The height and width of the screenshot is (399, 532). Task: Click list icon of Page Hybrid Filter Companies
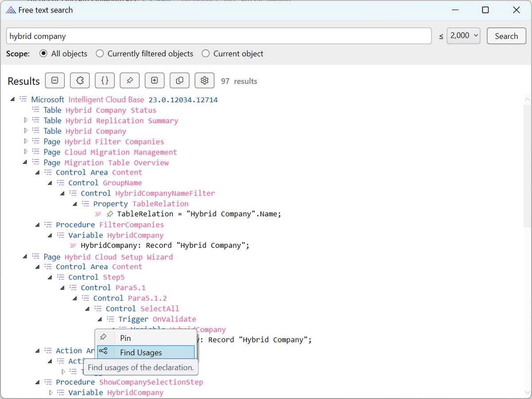point(36,142)
